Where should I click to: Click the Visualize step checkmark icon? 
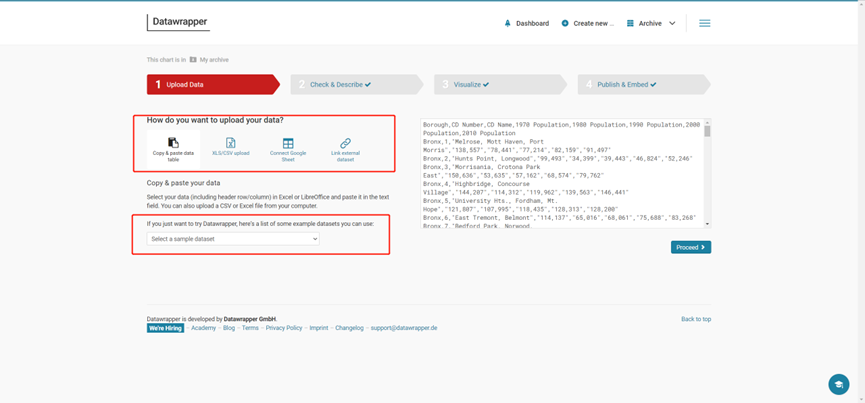(x=486, y=85)
